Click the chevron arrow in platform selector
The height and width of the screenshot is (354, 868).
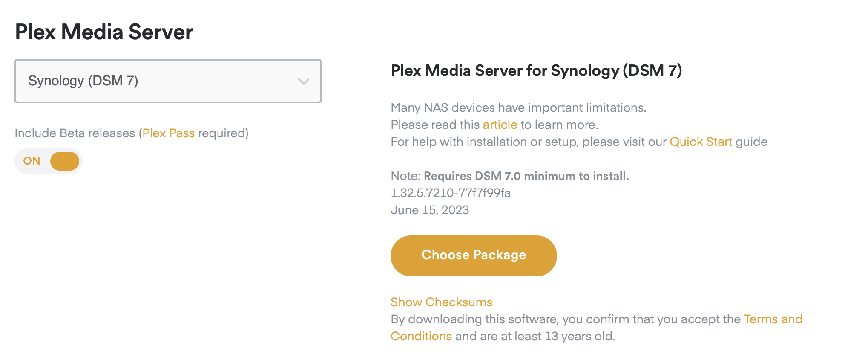tap(303, 81)
